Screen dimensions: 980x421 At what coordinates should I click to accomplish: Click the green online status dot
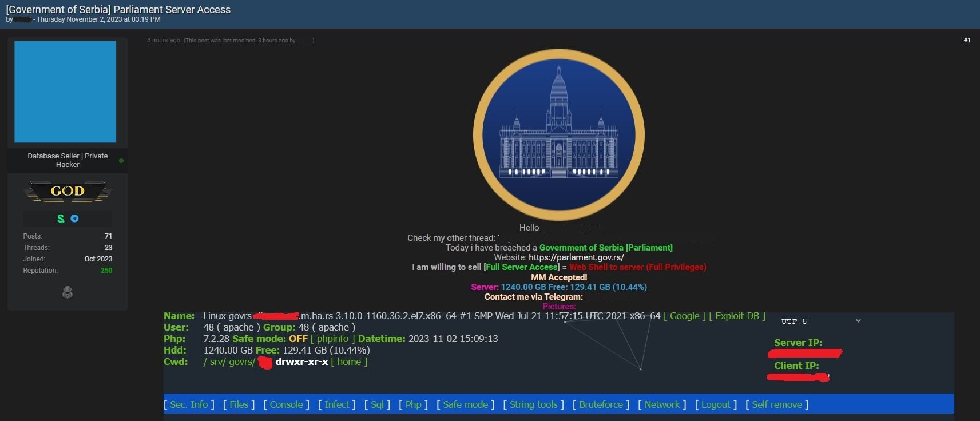click(121, 161)
